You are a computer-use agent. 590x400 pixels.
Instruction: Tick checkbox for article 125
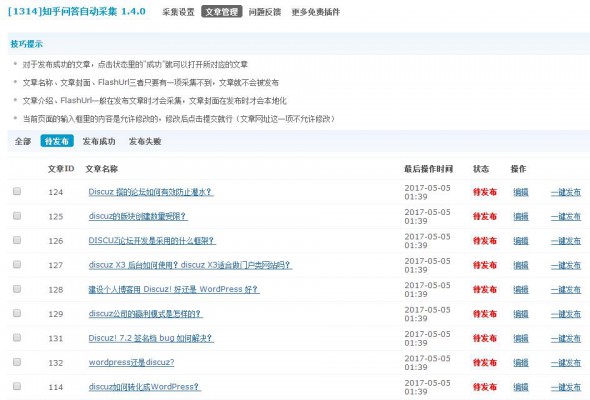[x=17, y=216]
